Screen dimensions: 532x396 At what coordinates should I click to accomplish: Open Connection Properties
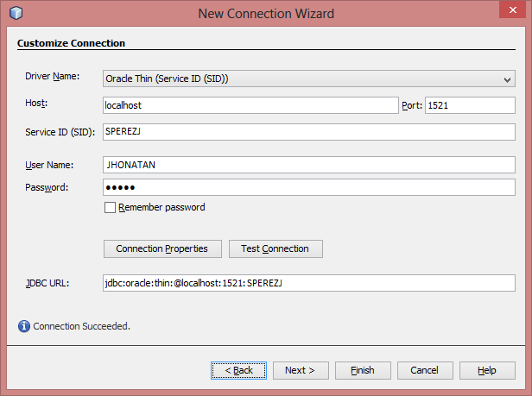tap(162, 248)
